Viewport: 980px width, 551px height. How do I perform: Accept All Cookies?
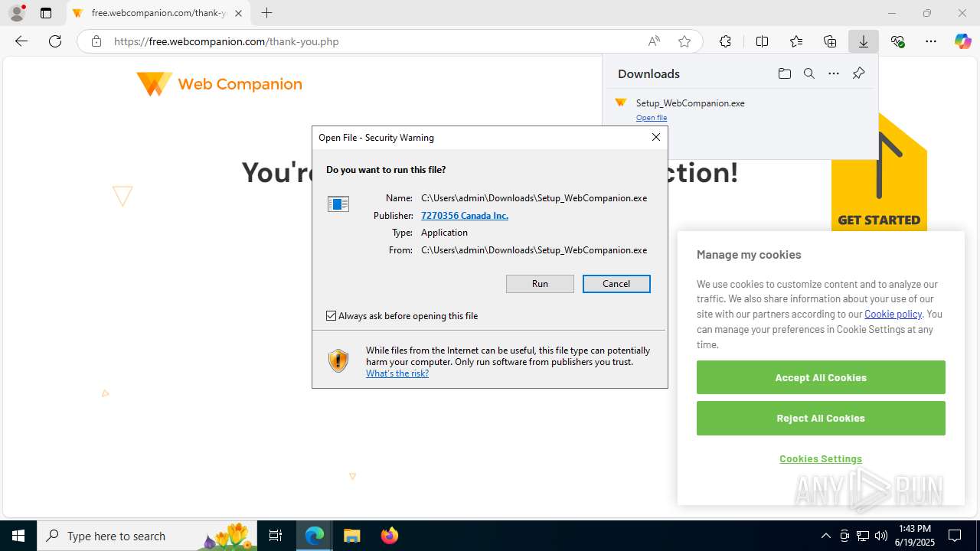click(x=821, y=377)
